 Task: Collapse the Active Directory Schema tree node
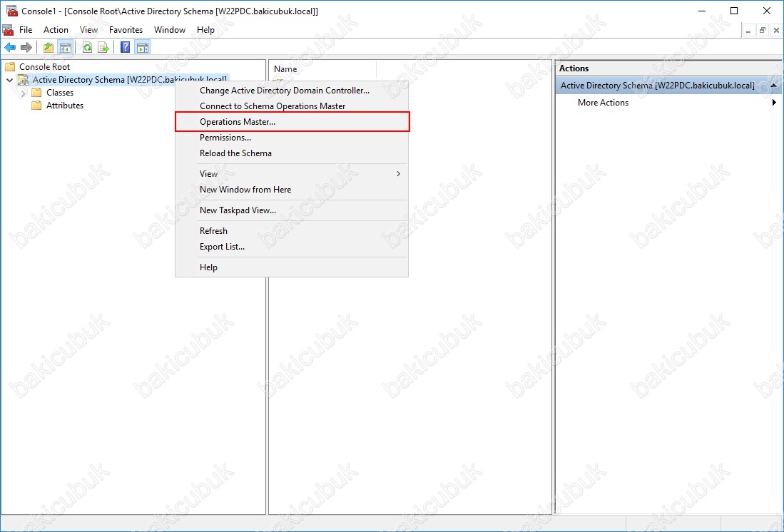(x=9, y=80)
